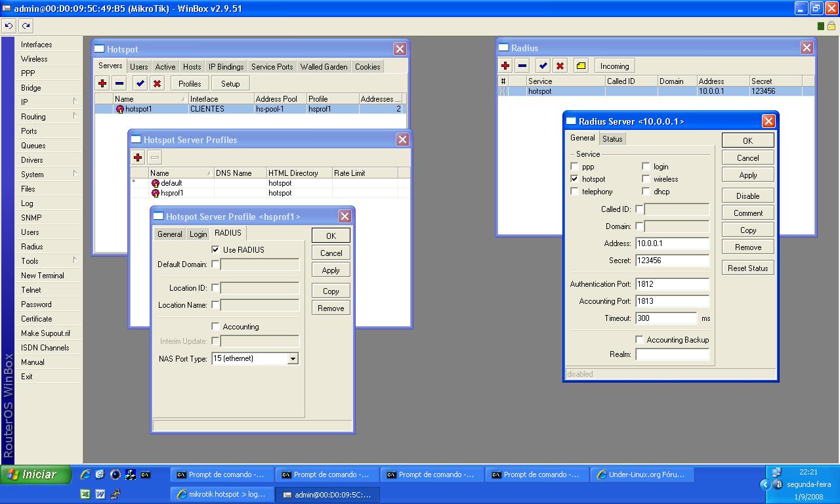The height and width of the screenshot is (504, 840).
Task: Click the Profiles button in Hotspot window
Action: click(x=190, y=83)
